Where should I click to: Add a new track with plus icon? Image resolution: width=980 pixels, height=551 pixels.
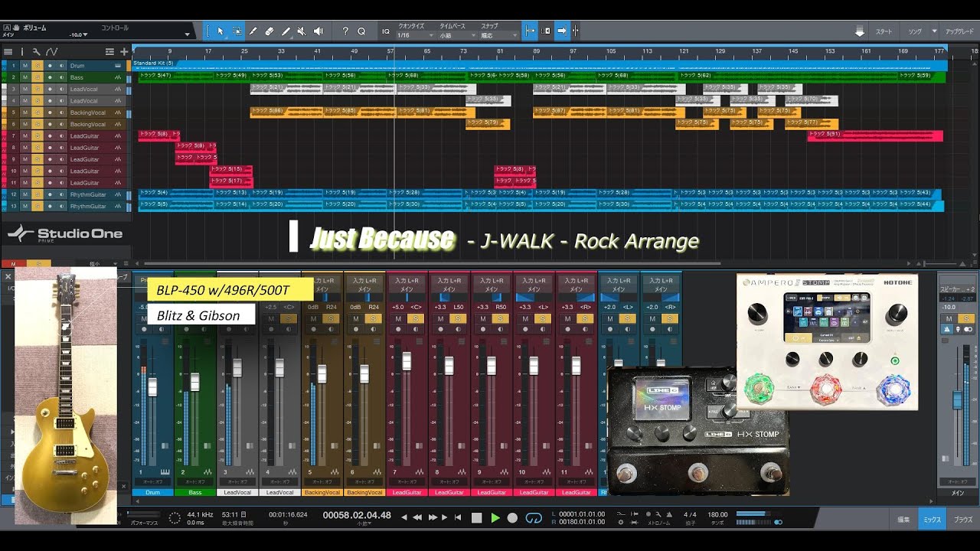(124, 51)
